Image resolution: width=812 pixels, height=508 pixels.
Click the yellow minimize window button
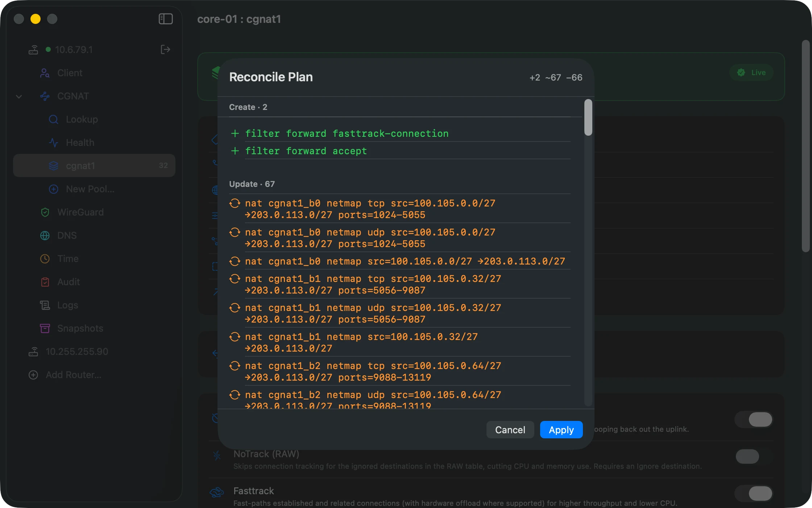[36, 19]
